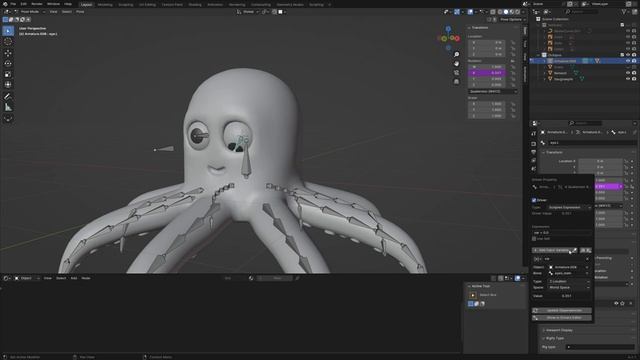Image resolution: width=640 pixels, height=360 pixels.
Task: Switch perspective/orthographic grid icon
Action: pos(456,82)
